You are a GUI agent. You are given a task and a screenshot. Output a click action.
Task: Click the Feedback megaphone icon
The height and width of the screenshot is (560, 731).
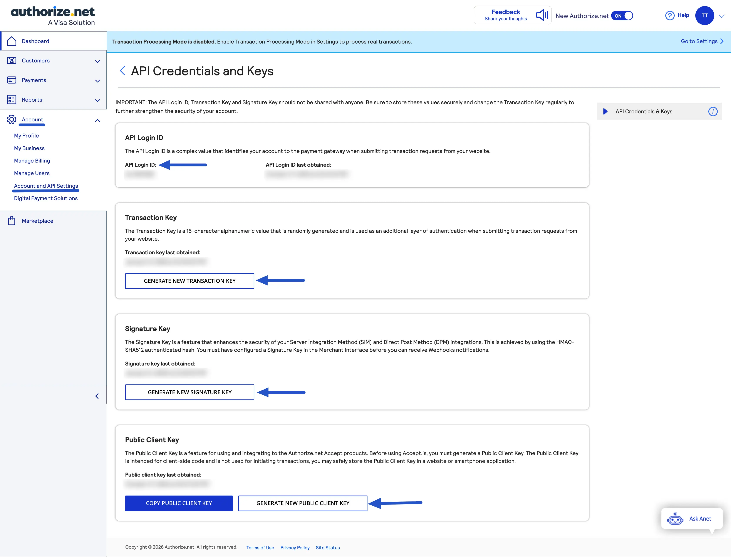click(x=541, y=15)
